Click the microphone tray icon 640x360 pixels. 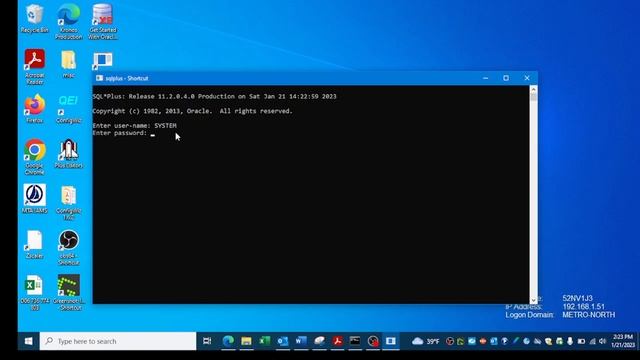point(570,341)
